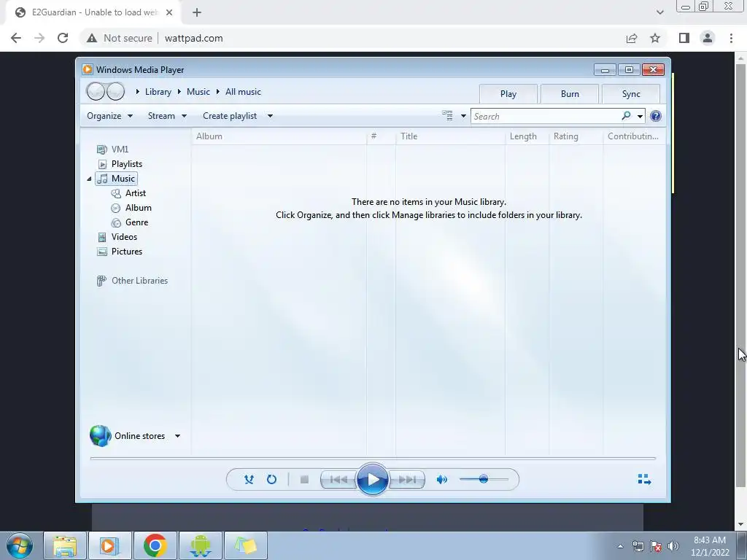The image size is (747, 560).
Task: Select Videos in the navigation pane
Action: click(x=117, y=237)
